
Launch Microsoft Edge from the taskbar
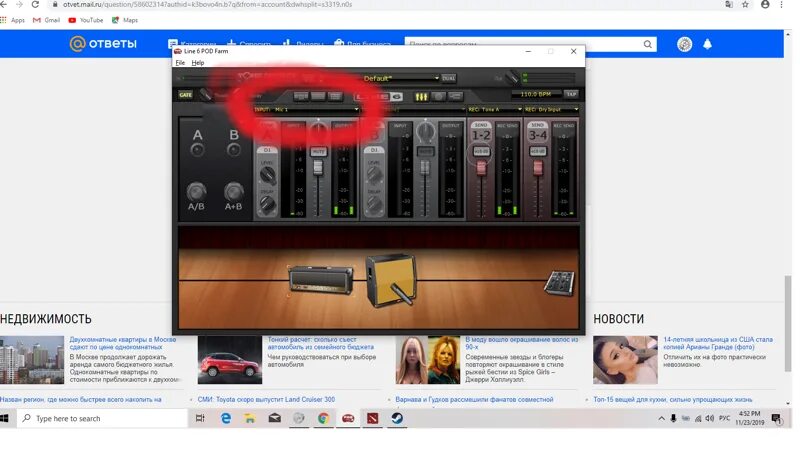(226, 418)
